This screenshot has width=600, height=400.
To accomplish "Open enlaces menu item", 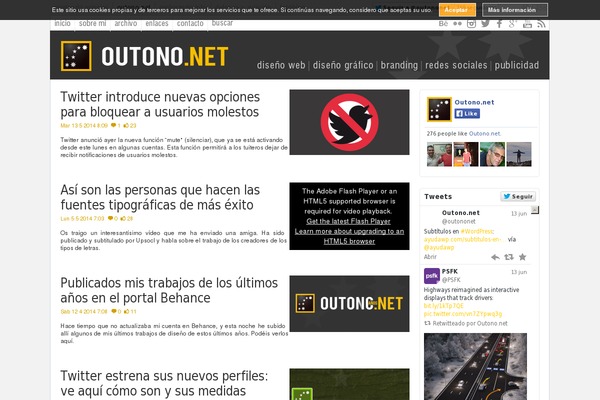I will click(157, 23).
